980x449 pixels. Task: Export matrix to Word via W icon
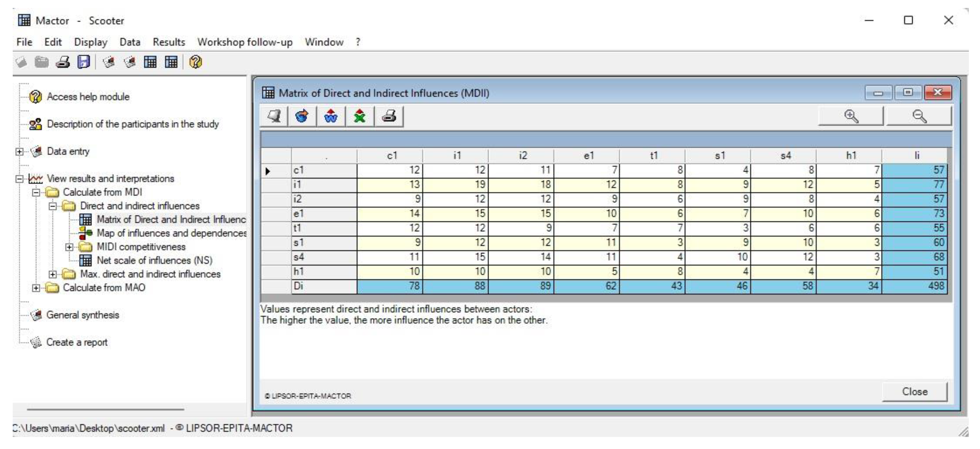331,116
